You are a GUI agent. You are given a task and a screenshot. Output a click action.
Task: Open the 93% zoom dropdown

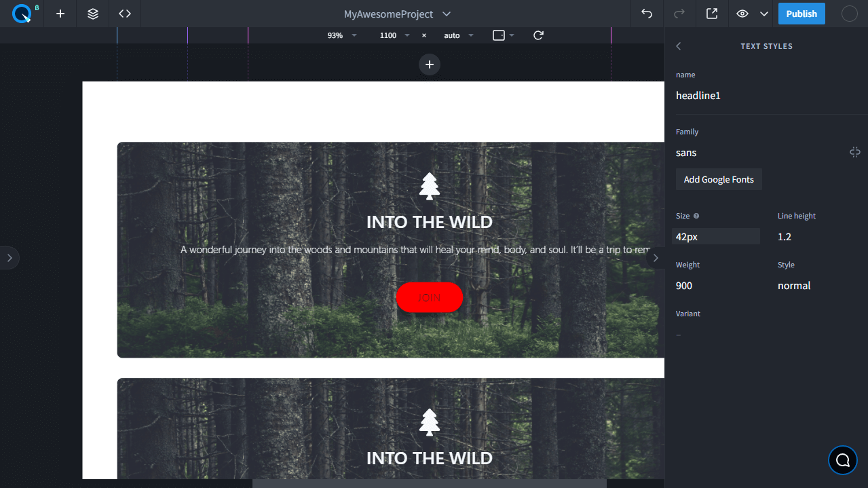tap(342, 35)
